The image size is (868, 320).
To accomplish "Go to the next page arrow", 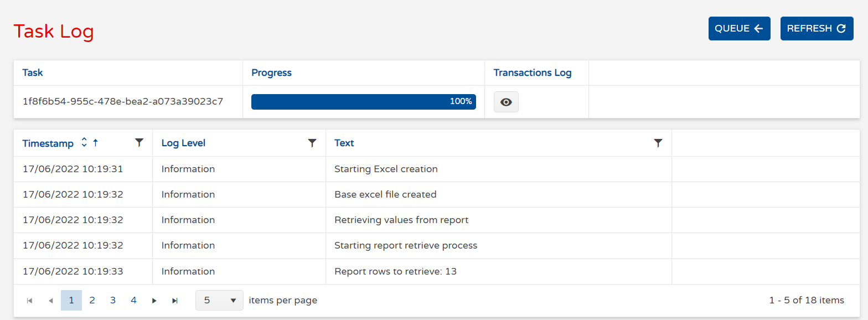I will pyautogui.click(x=154, y=301).
